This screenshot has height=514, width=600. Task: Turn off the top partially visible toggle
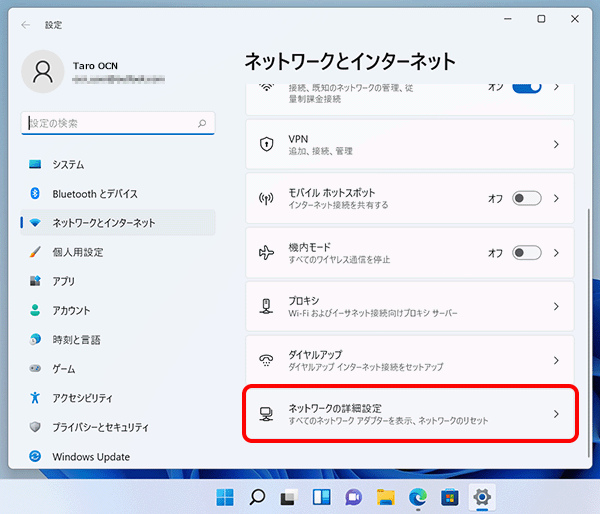526,89
